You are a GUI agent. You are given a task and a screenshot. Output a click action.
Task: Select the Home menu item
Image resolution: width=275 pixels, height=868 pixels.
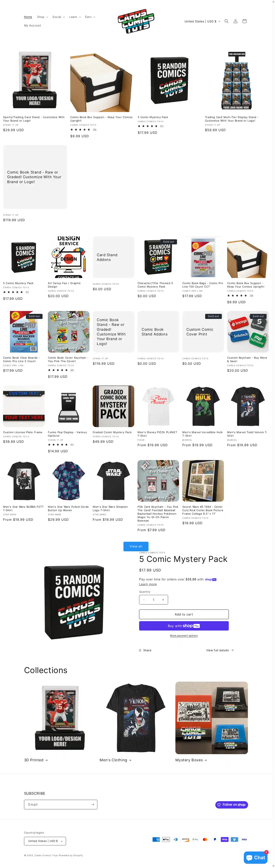pyautogui.click(x=28, y=17)
